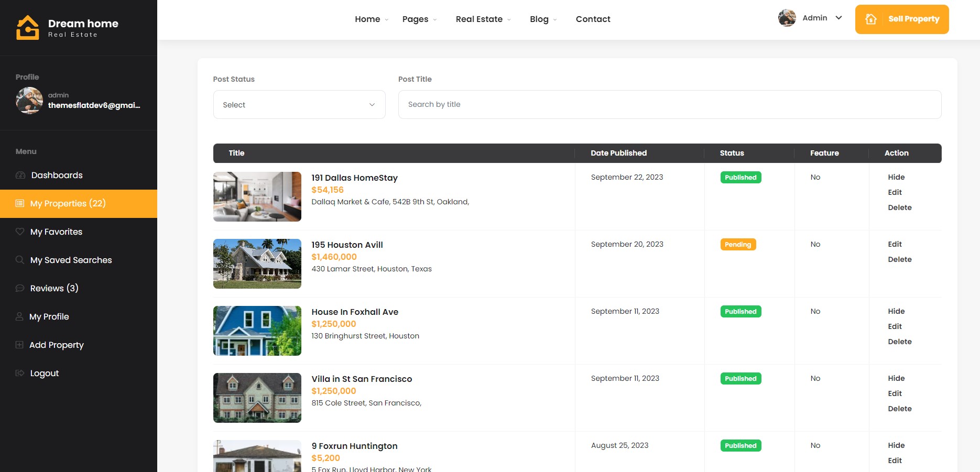Edit the 9 Foxrun Huntington listing
980x472 pixels.
point(895,460)
